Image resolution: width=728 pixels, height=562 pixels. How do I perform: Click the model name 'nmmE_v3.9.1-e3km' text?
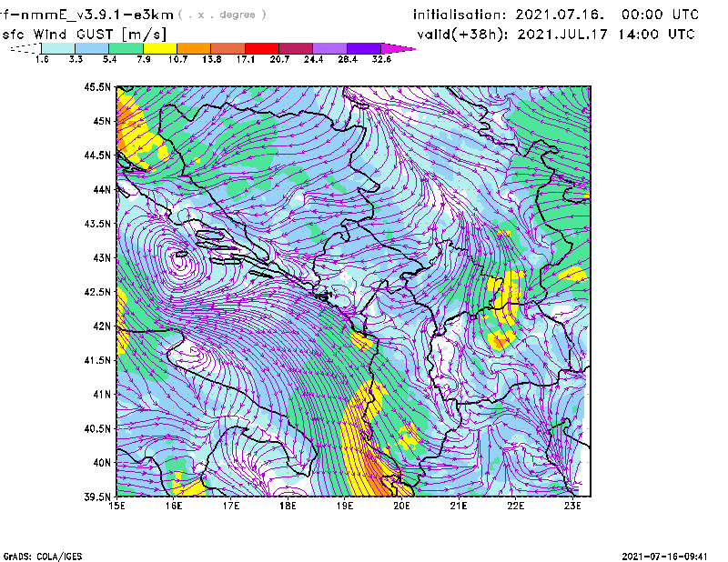(96, 15)
